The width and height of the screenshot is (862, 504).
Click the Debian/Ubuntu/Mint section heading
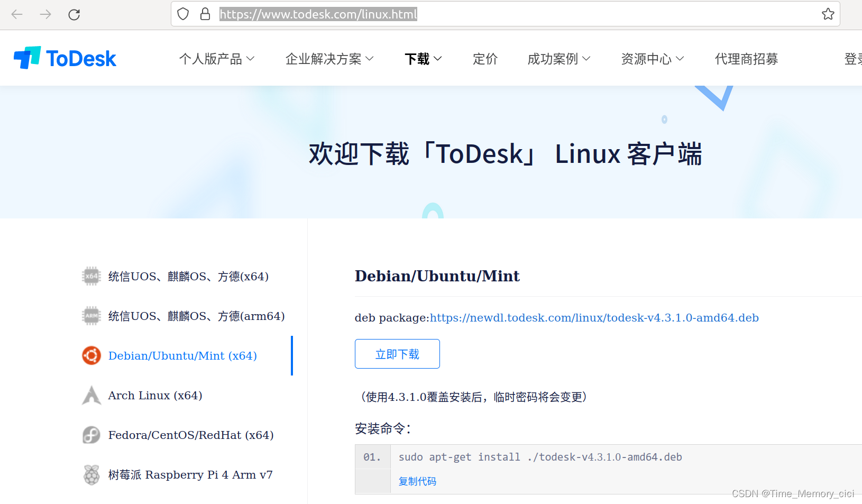(x=437, y=276)
